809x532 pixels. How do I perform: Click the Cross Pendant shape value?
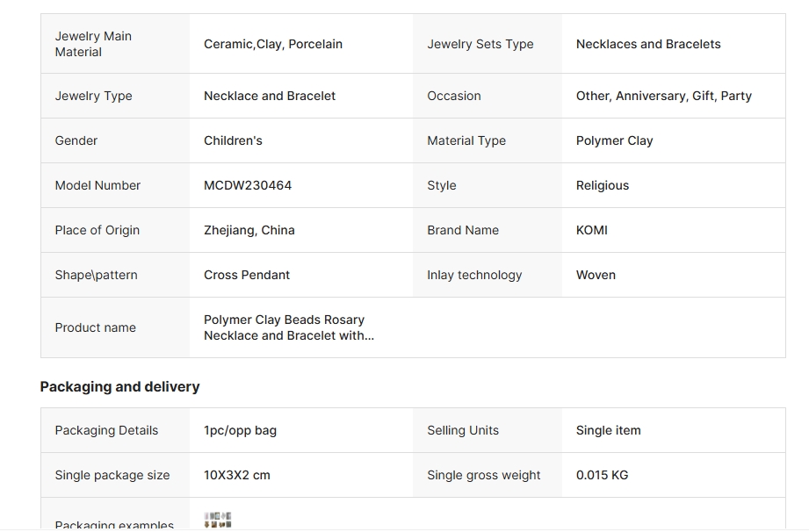pyautogui.click(x=247, y=275)
